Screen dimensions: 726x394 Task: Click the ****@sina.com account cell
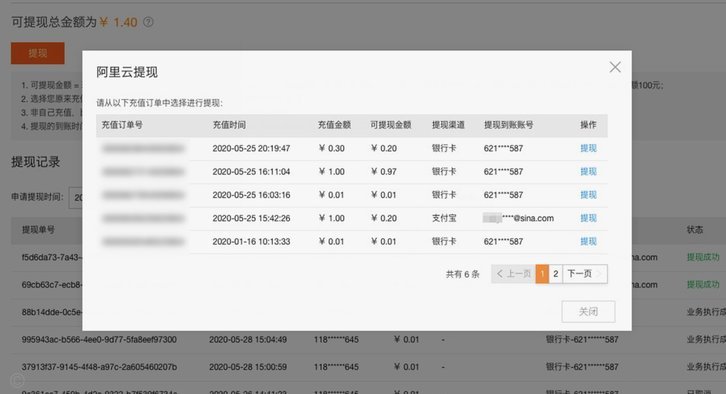pos(519,218)
